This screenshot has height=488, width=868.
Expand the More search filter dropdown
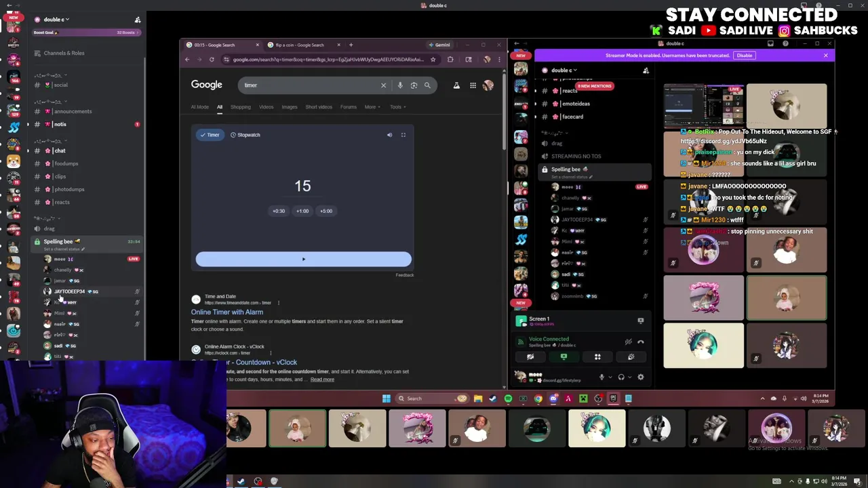pyautogui.click(x=372, y=107)
